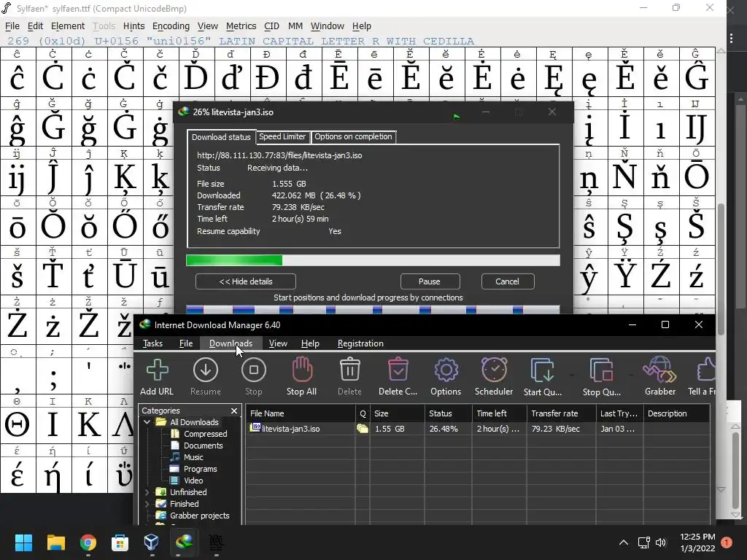Sort by the Time left column header

click(x=499, y=413)
